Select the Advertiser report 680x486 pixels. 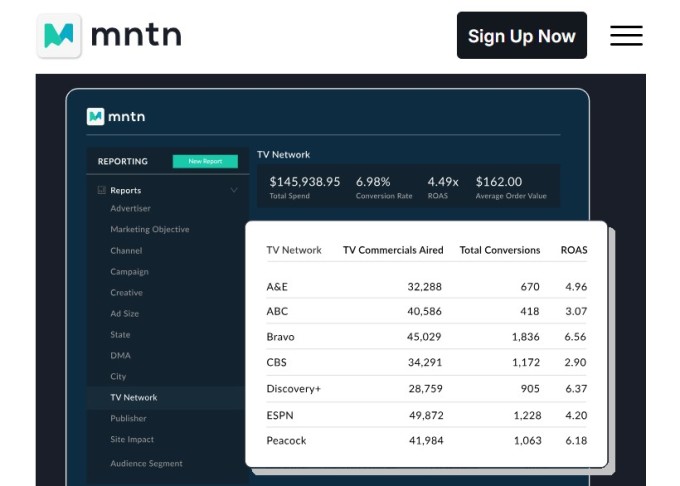[130, 208]
